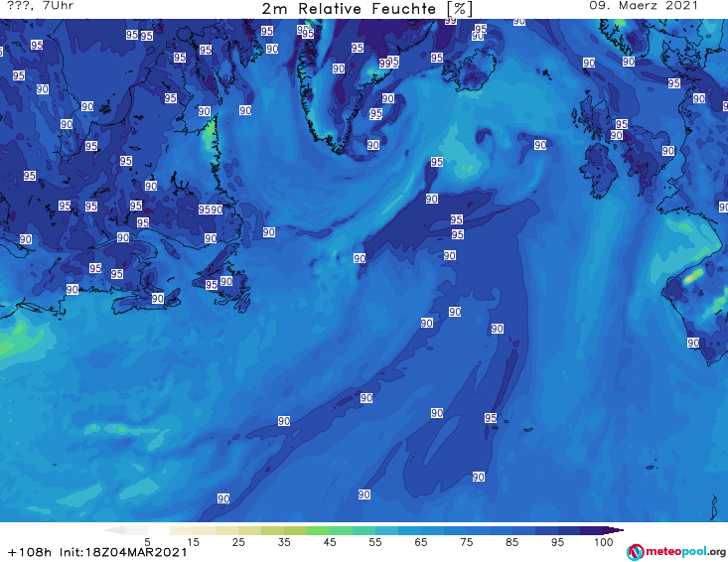
Task: Click legend value 75
Action: point(466,542)
